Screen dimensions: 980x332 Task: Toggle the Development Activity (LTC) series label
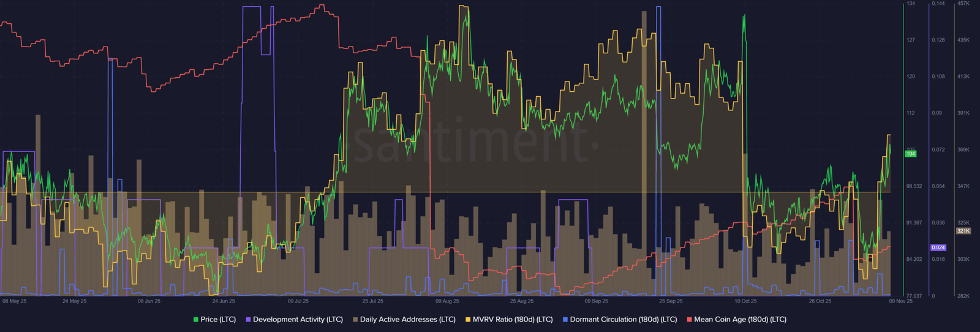298,320
